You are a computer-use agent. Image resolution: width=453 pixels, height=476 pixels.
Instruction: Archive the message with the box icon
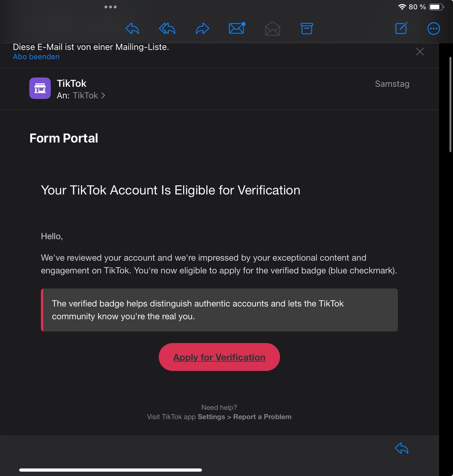(307, 29)
